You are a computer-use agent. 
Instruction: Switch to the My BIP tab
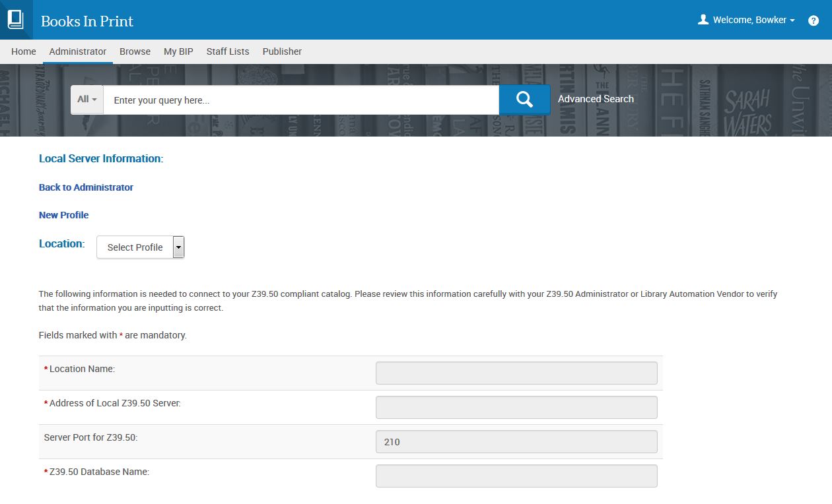pyautogui.click(x=178, y=51)
